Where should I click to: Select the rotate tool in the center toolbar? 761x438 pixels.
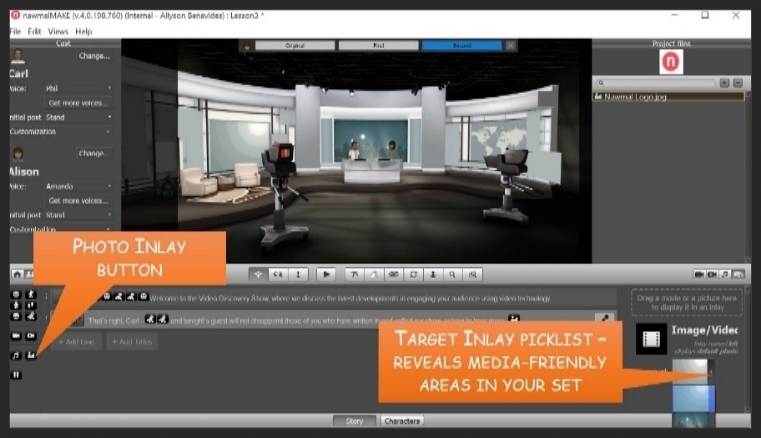pos(278,274)
